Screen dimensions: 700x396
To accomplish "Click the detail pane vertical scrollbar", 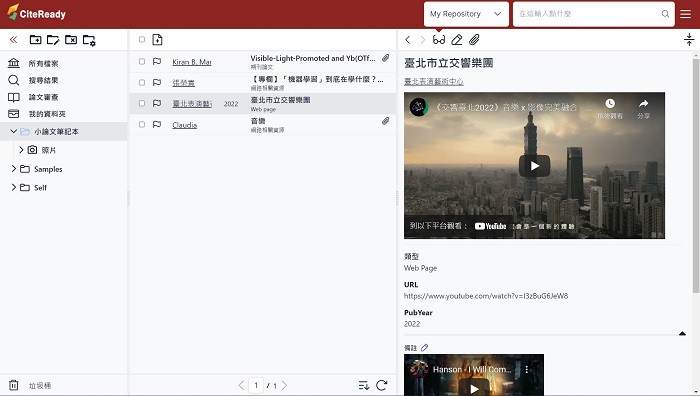I will click(696, 176).
